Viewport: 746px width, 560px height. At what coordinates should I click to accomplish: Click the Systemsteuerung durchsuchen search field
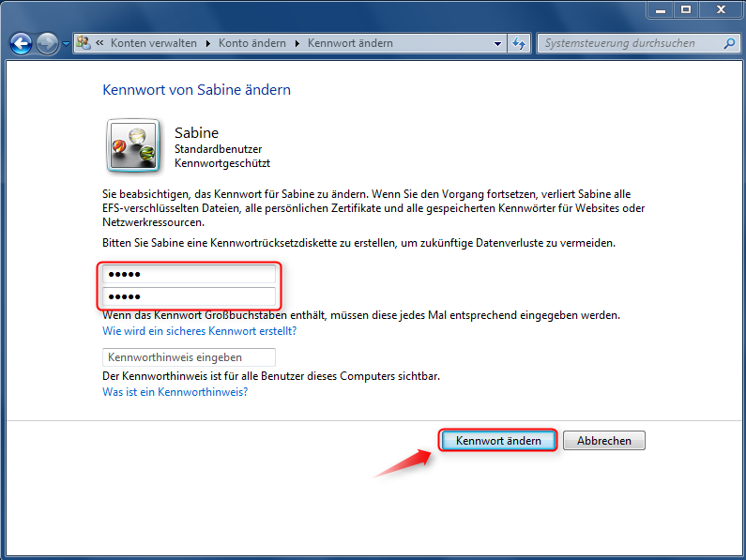point(629,44)
